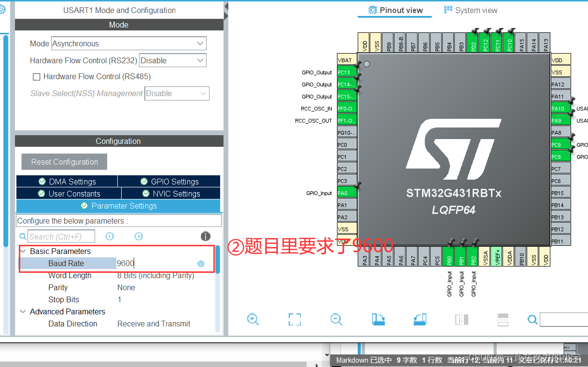This screenshot has width=588, height=367.
Task: Click the PC11 pin on the chip
Action: coord(497,43)
